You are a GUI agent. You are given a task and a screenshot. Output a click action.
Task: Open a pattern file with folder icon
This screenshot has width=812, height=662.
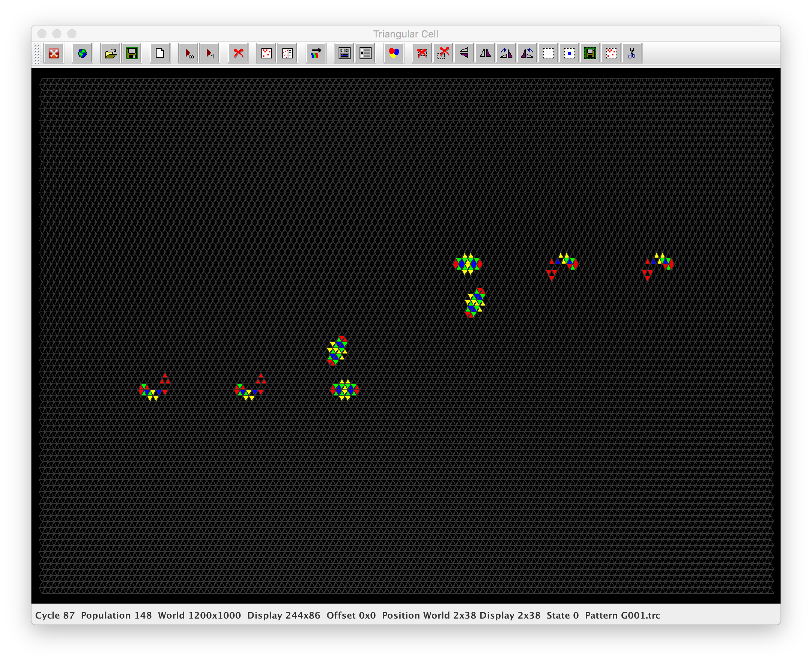[110, 53]
